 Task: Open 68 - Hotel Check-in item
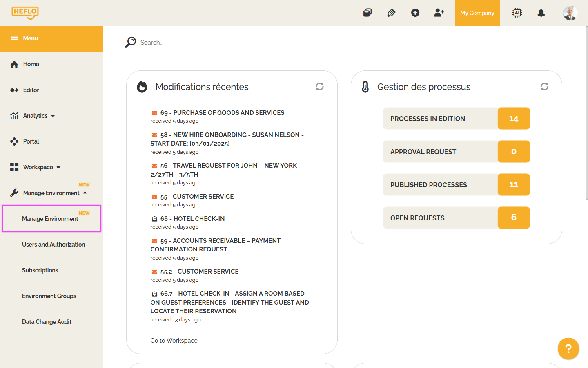(x=192, y=219)
